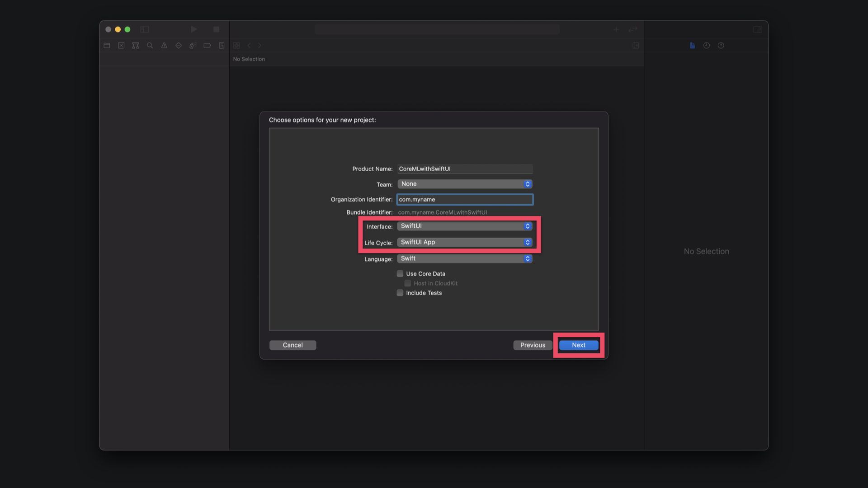
Task: Enable the Use Core Data checkbox
Action: 400,274
